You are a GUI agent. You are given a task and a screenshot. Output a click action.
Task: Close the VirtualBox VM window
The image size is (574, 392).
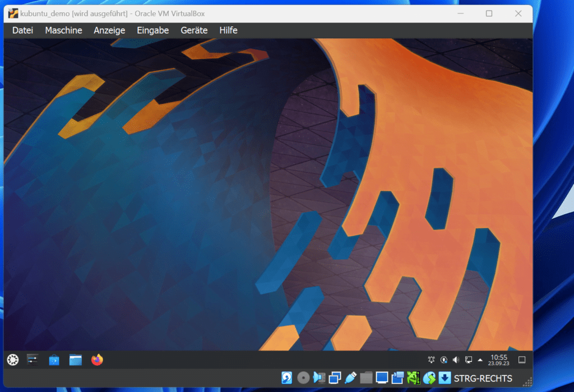pyautogui.click(x=519, y=13)
